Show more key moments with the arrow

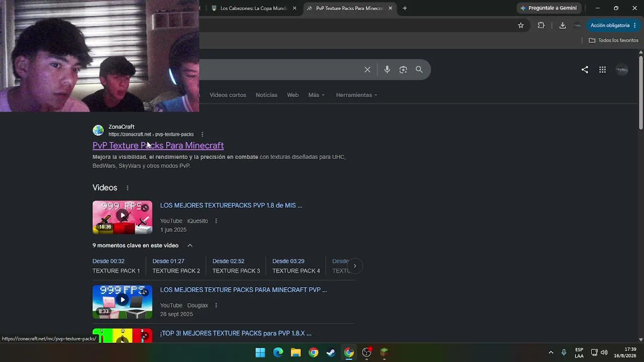355,266
